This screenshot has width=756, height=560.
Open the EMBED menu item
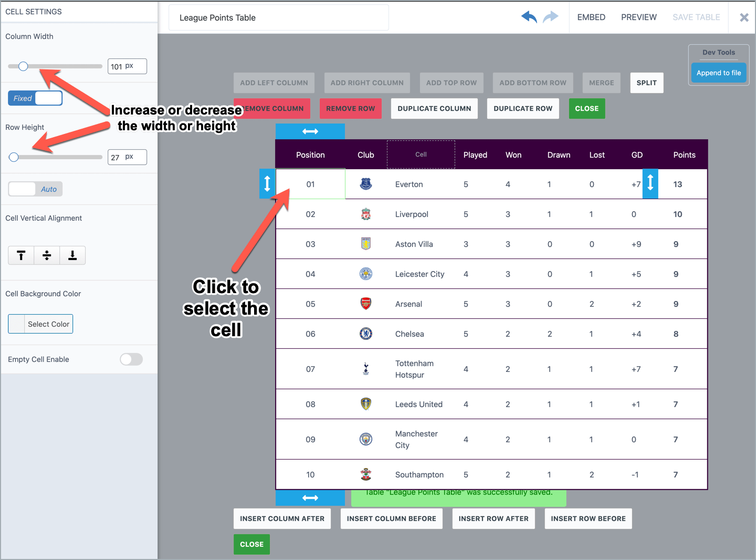(591, 17)
